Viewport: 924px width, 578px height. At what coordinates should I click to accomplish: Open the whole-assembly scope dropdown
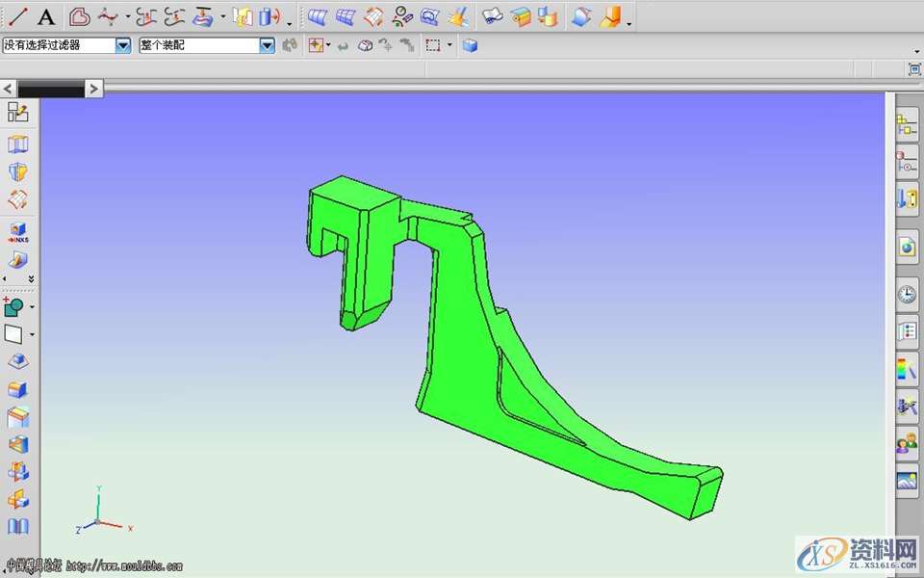[x=267, y=45]
